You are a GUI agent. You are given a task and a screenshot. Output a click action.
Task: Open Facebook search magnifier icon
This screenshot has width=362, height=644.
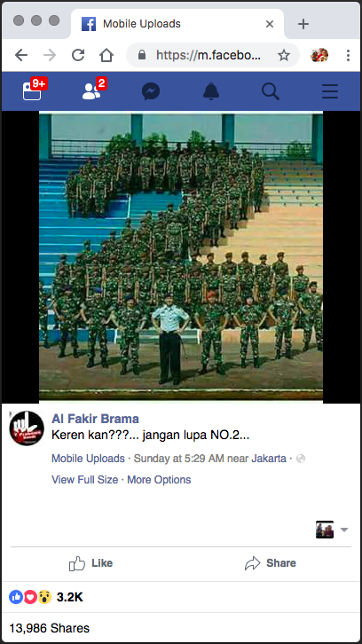pyautogui.click(x=271, y=91)
